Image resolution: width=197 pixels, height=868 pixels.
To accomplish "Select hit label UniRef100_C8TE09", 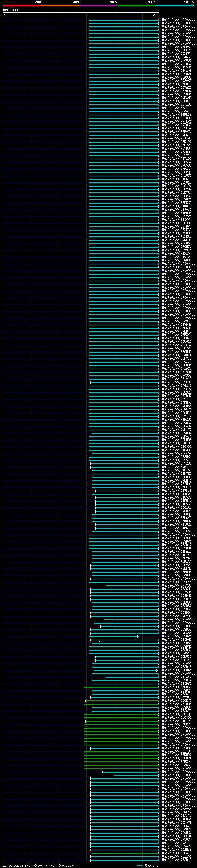I will [177, 531].
